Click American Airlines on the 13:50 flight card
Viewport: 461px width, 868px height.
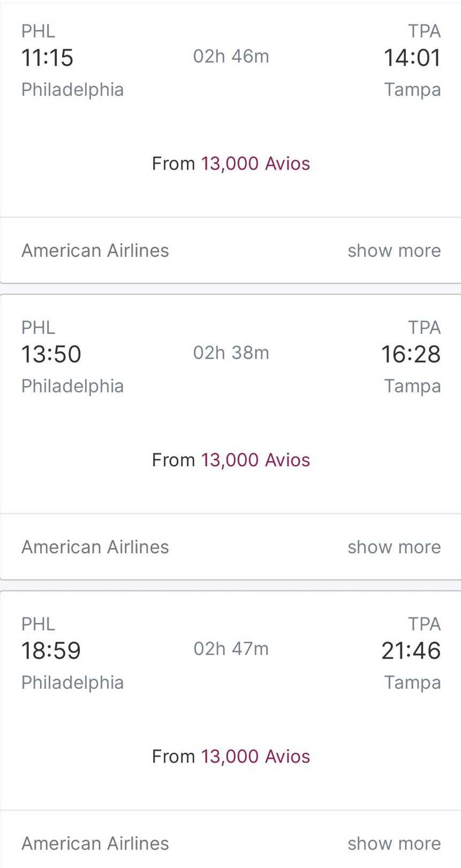pyautogui.click(x=95, y=547)
